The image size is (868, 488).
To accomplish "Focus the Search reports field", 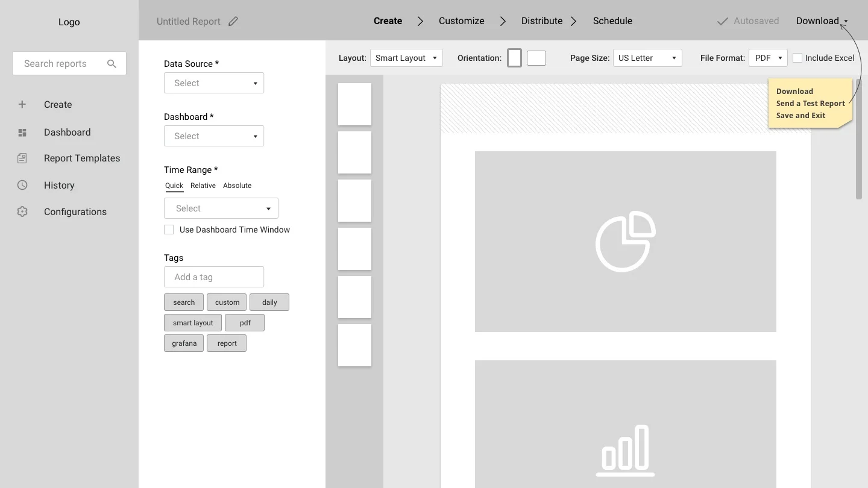I will (x=69, y=63).
